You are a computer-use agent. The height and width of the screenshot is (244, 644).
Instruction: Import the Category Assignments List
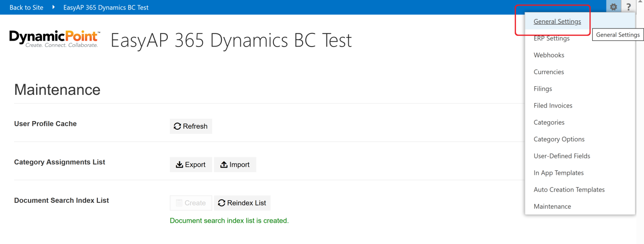(235, 165)
